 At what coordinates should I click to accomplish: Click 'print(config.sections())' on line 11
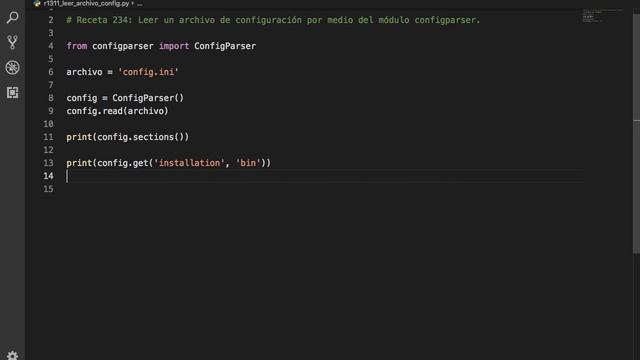(x=128, y=137)
